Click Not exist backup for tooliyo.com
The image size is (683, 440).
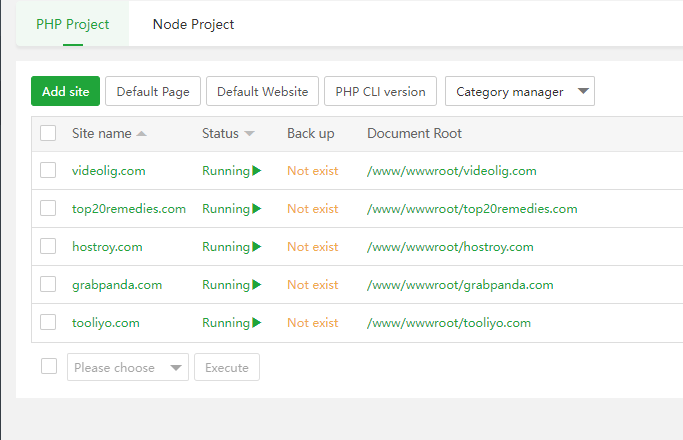point(312,323)
